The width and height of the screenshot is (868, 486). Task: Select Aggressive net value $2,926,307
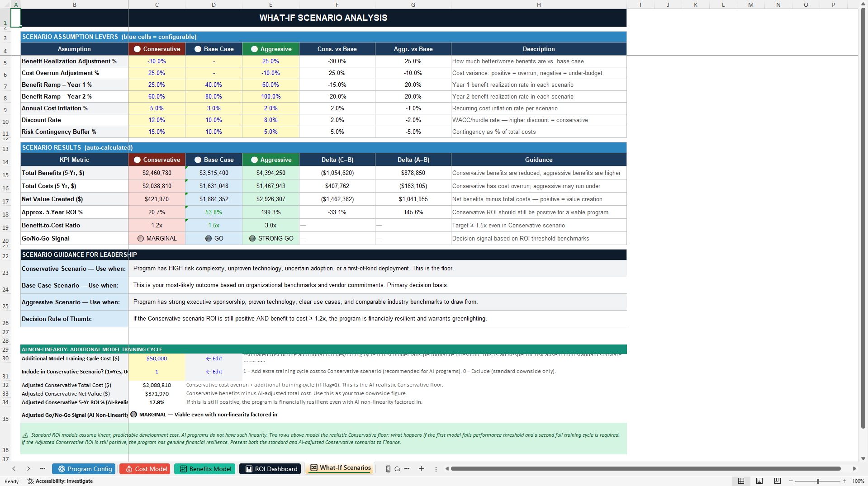pyautogui.click(x=271, y=199)
